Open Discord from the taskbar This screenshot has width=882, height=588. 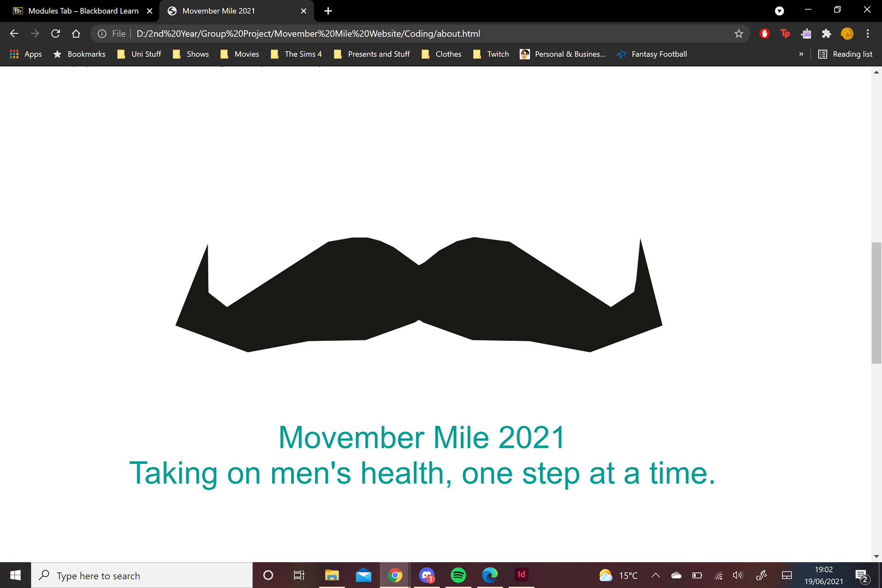click(427, 575)
